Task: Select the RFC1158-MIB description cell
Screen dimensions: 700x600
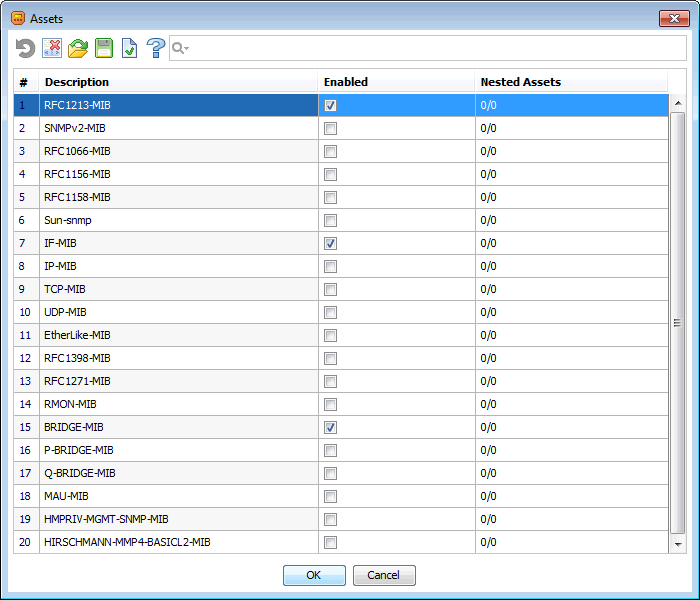Action: (x=179, y=197)
